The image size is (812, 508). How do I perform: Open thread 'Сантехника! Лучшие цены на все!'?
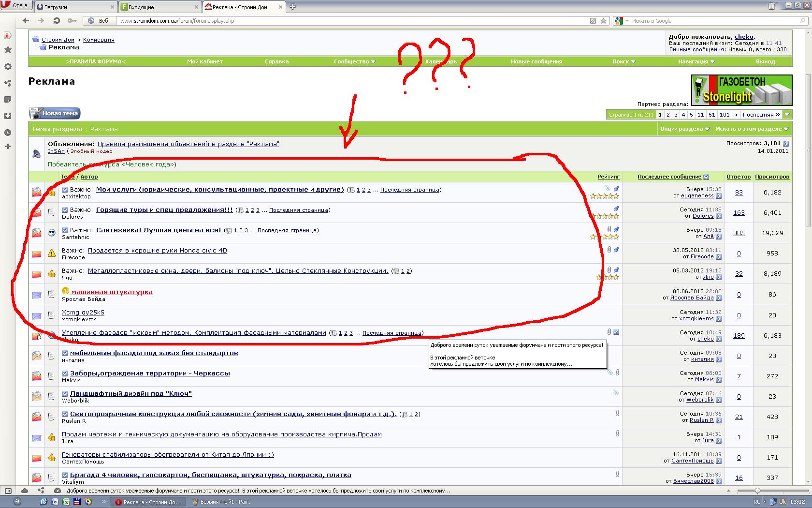[x=159, y=230]
